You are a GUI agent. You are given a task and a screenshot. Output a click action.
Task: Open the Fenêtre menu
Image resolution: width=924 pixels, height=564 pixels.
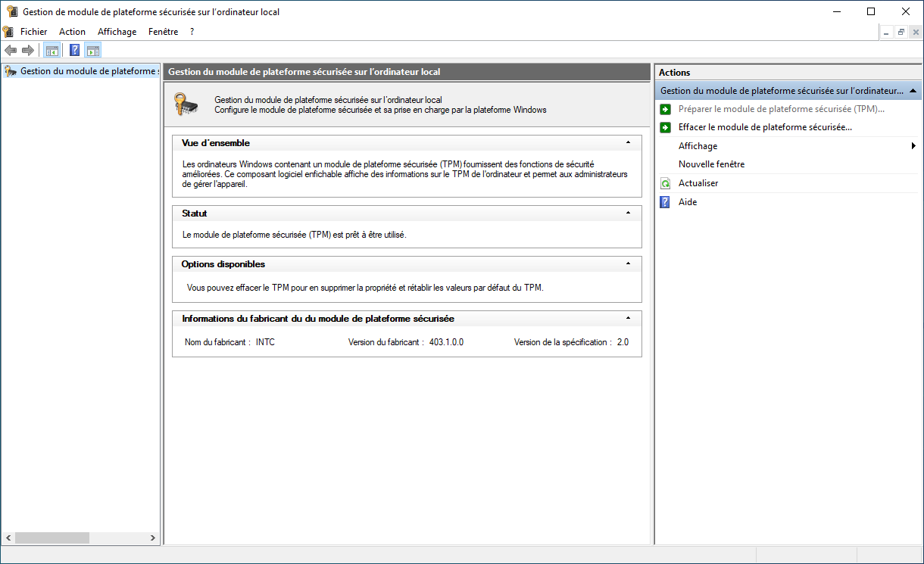[163, 32]
